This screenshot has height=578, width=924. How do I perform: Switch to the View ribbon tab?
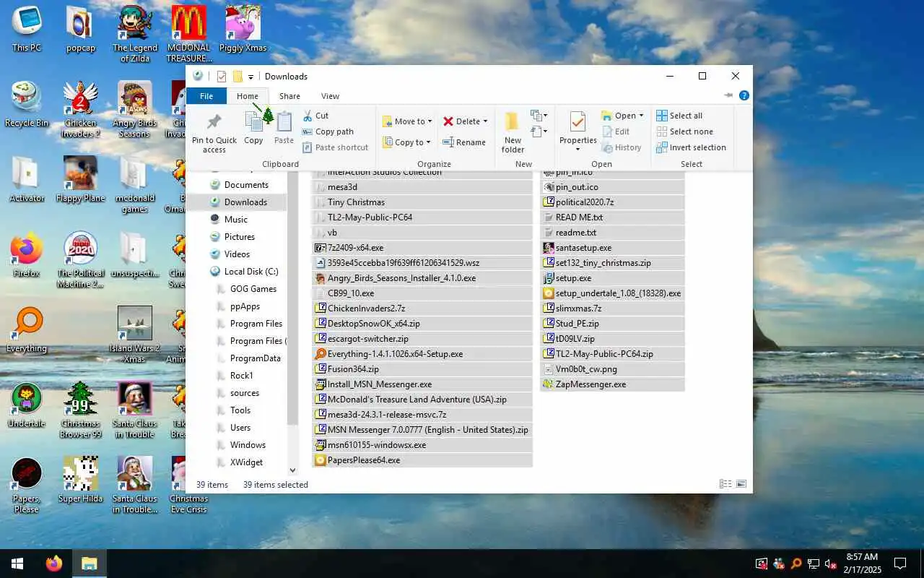[x=330, y=96]
